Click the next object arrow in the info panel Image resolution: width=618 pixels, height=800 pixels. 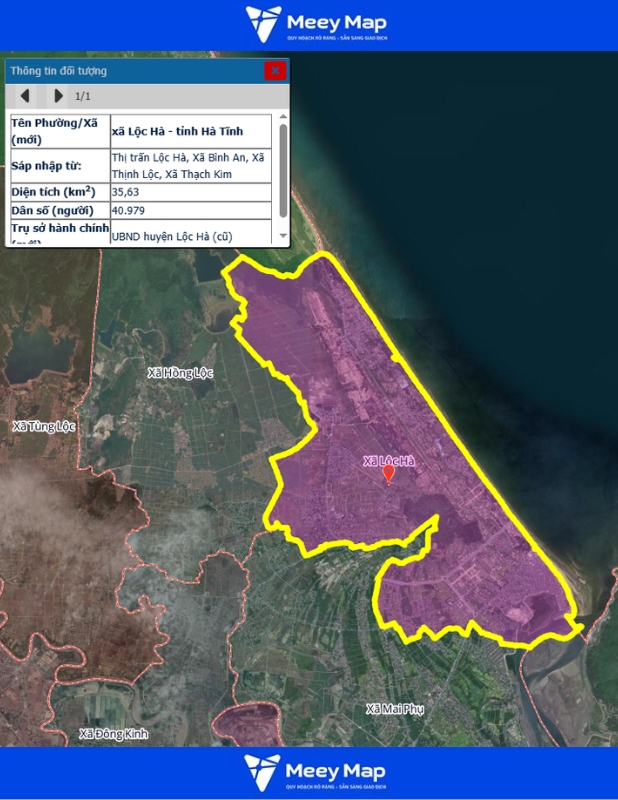58,96
